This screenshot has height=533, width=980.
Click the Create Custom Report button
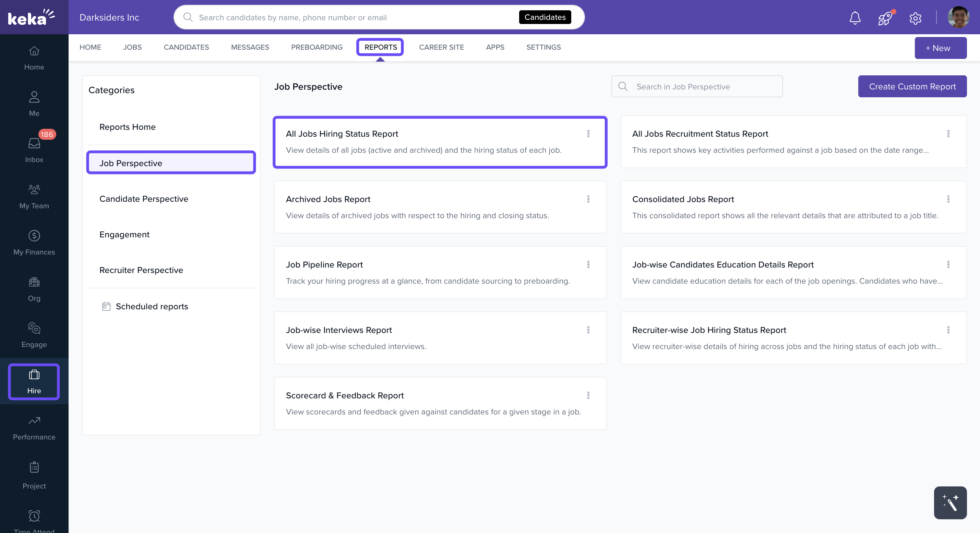912,86
